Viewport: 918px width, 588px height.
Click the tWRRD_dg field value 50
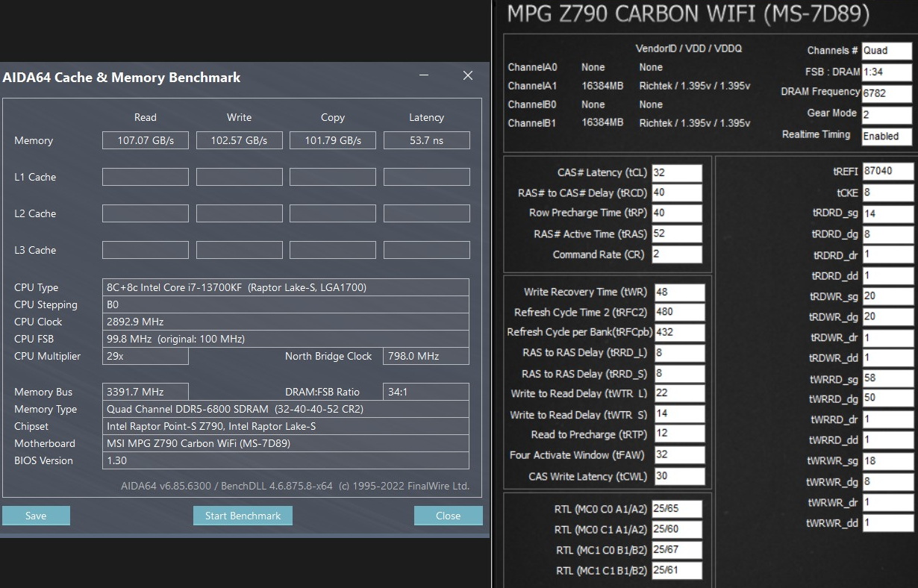coord(888,399)
